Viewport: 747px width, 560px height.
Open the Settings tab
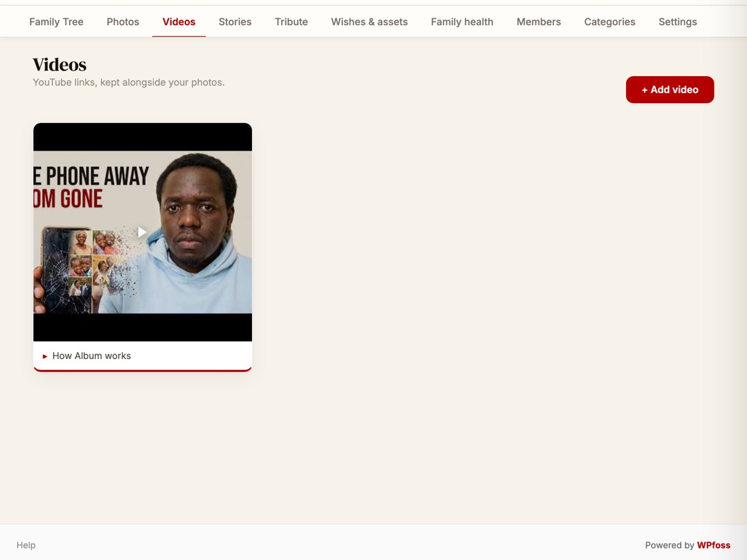[x=678, y=22]
